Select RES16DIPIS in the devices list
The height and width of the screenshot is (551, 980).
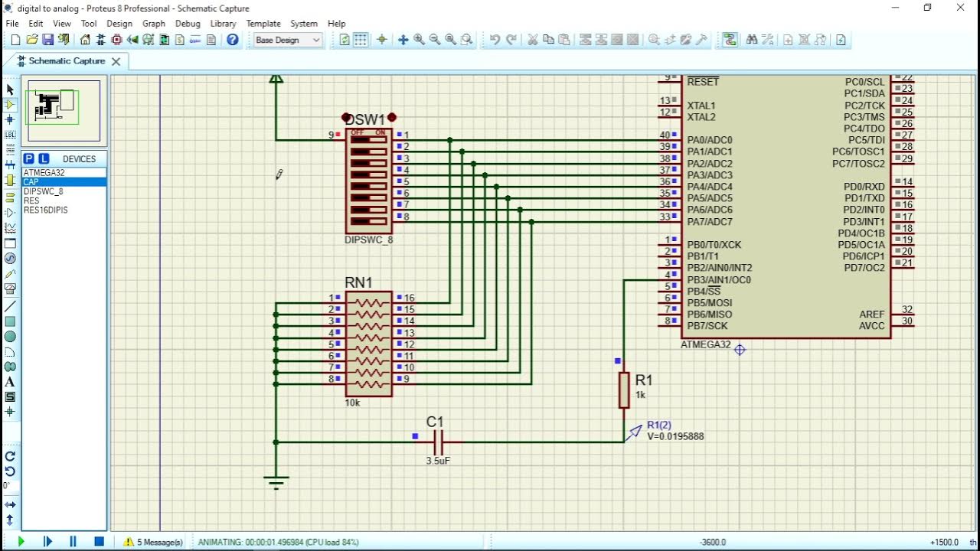point(64,210)
